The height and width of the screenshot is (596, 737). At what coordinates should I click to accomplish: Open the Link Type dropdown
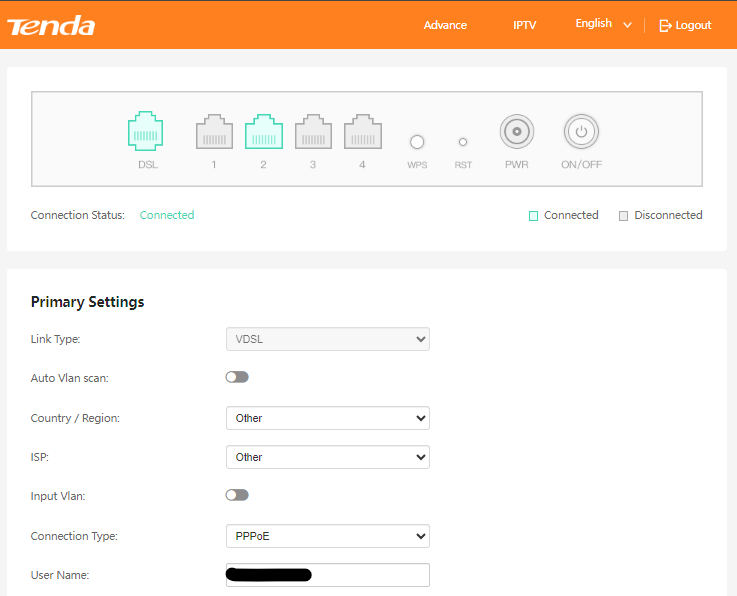(327, 339)
